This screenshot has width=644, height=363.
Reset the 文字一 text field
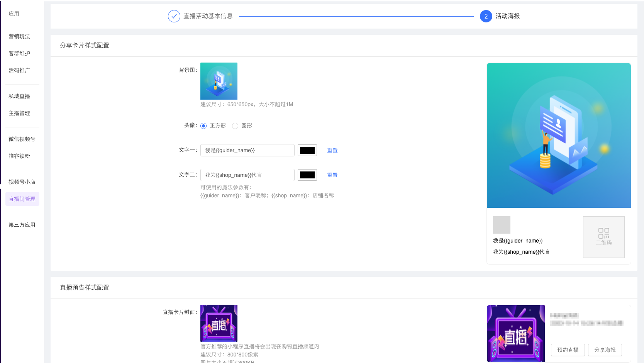332,151
